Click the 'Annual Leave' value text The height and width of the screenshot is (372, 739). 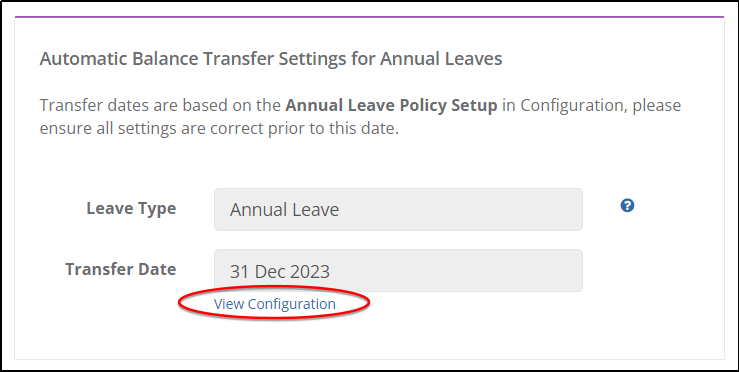click(284, 210)
